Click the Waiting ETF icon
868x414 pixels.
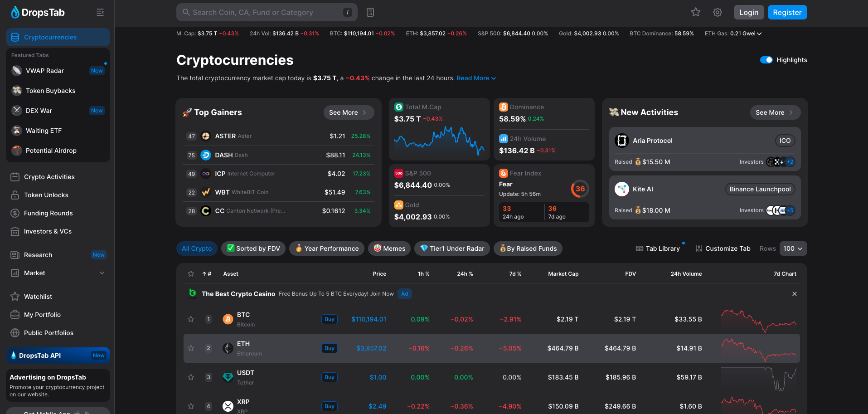click(17, 131)
